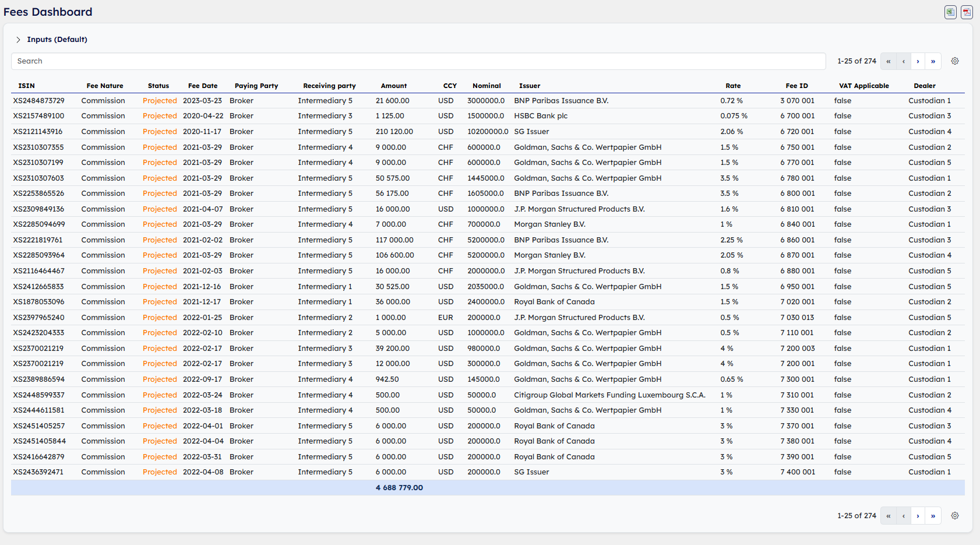Go to next page in top pagination
Image resolution: width=980 pixels, height=545 pixels.
tap(918, 61)
